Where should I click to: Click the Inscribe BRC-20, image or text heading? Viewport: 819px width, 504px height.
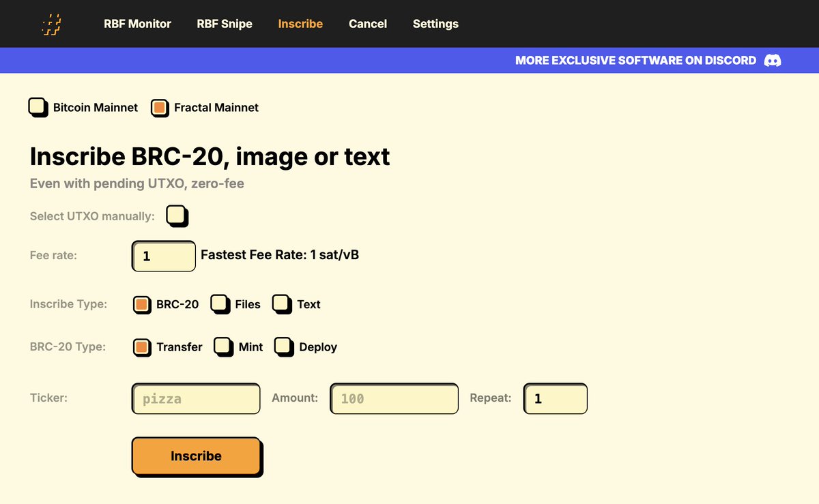[210, 157]
